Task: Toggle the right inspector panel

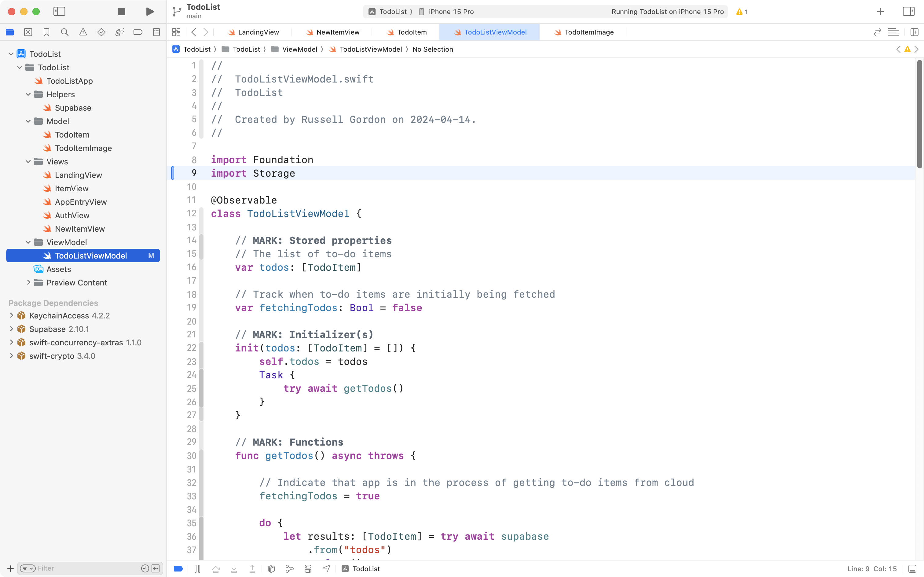Action: coord(908,11)
